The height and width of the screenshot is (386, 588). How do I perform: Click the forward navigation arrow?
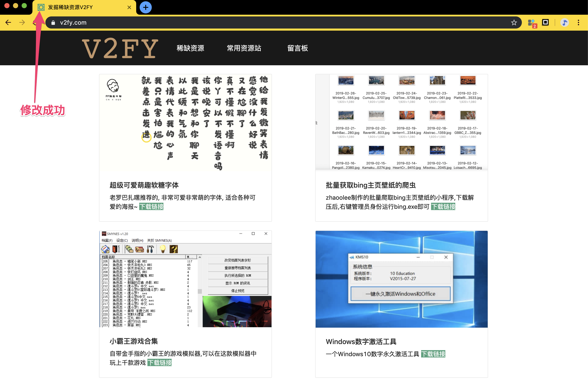pos(22,22)
